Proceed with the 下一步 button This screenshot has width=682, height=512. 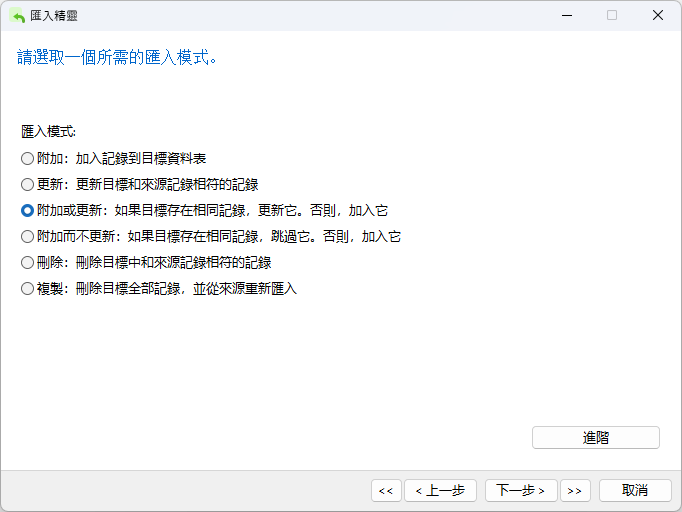(520, 490)
